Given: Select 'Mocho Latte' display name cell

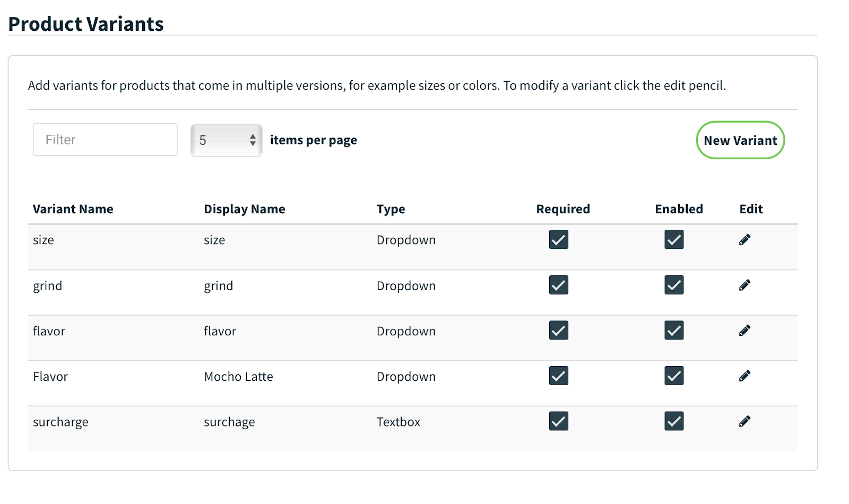Looking at the screenshot, I should coord(239,377).
